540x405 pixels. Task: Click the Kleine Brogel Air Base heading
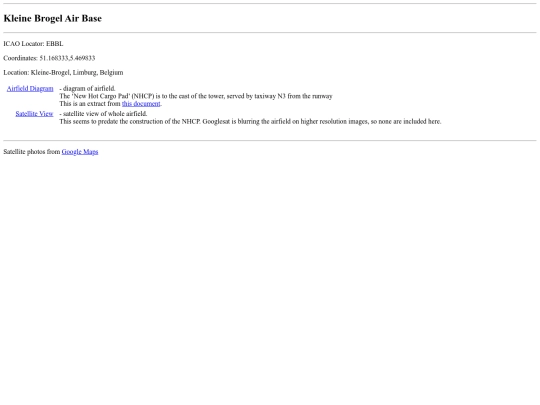point(53,18)
